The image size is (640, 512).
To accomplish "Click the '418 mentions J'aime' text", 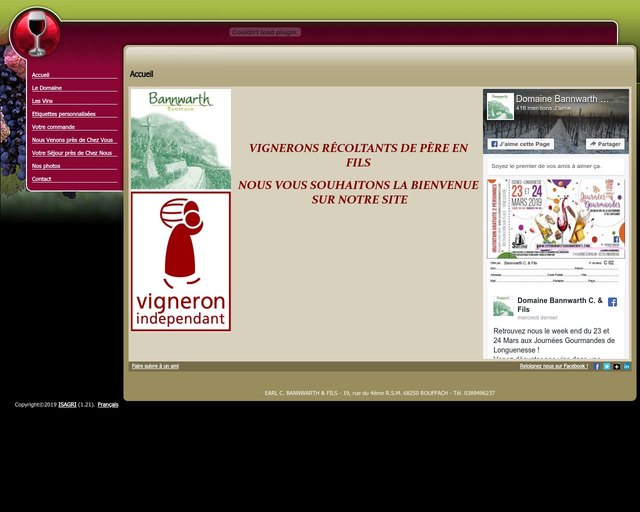I will 543,108.
